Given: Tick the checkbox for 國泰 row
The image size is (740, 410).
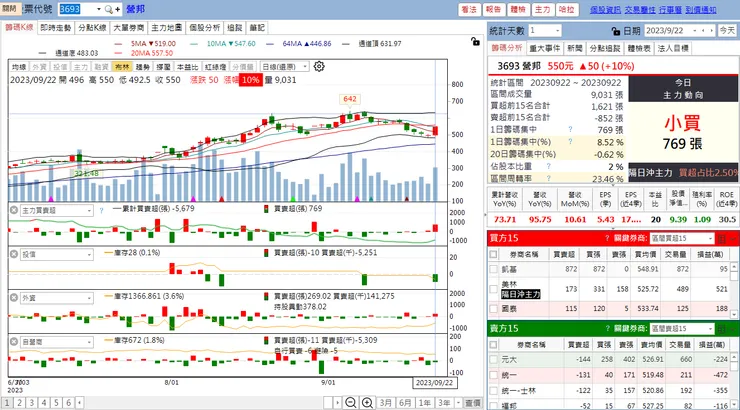Looking at the screenshot, I should (x=494, y=309).
